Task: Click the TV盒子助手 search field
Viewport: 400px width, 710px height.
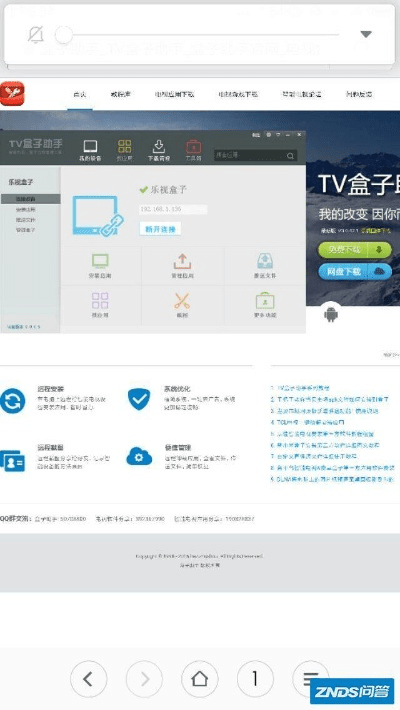Action: (x=255, y=155)
